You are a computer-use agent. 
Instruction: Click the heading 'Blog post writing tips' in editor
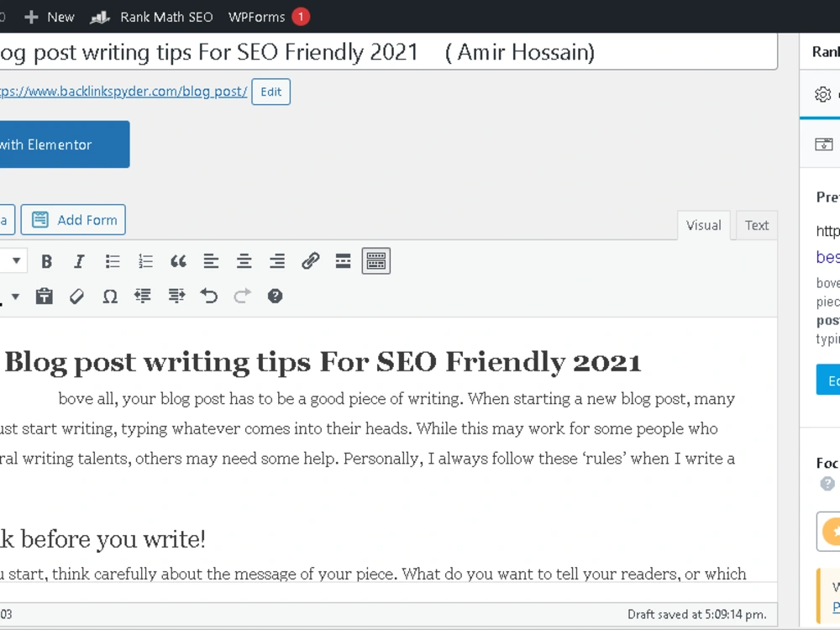pyautogui.click(x=323, y=363)
